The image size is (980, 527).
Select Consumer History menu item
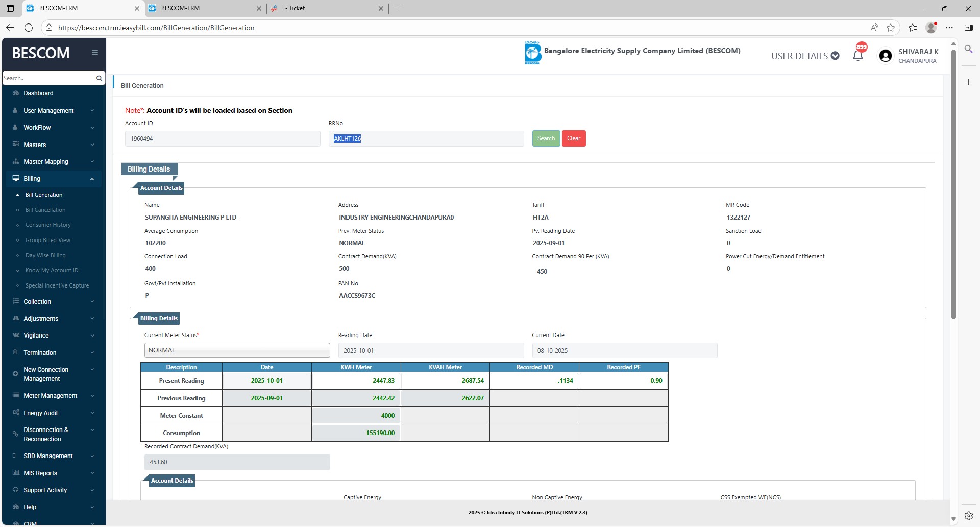(48, 225)
